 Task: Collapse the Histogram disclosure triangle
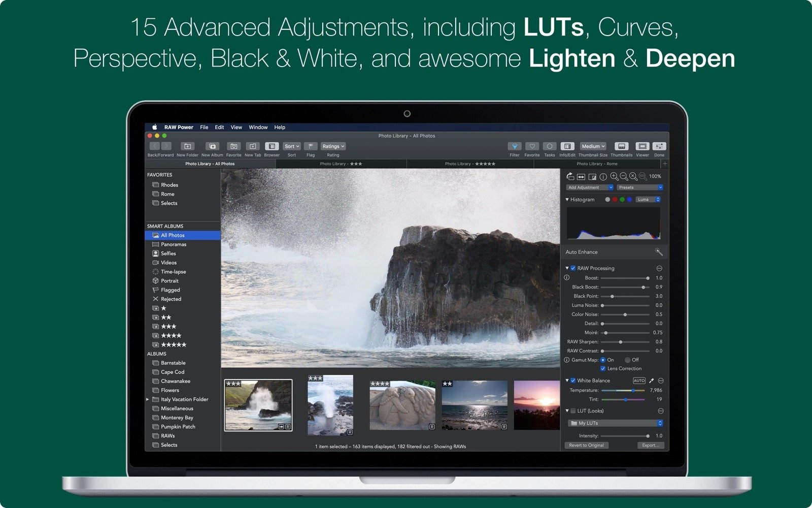click(x=567, y=199)
